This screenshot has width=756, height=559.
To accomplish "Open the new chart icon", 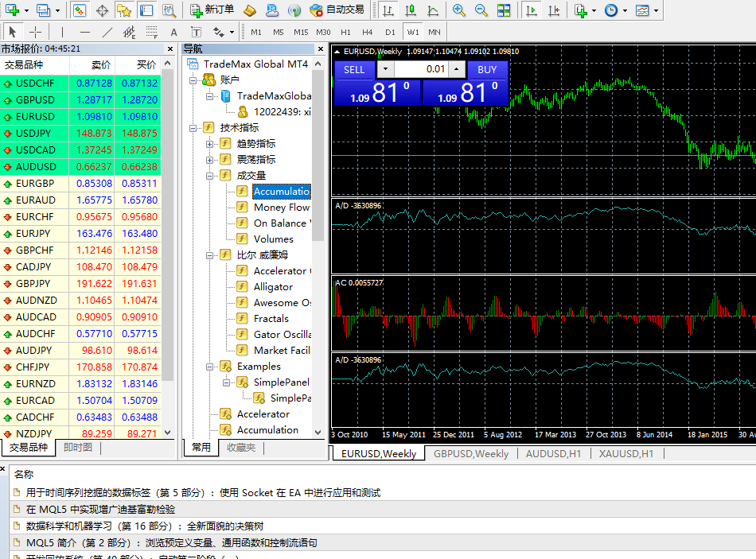I will coord(12,10).
